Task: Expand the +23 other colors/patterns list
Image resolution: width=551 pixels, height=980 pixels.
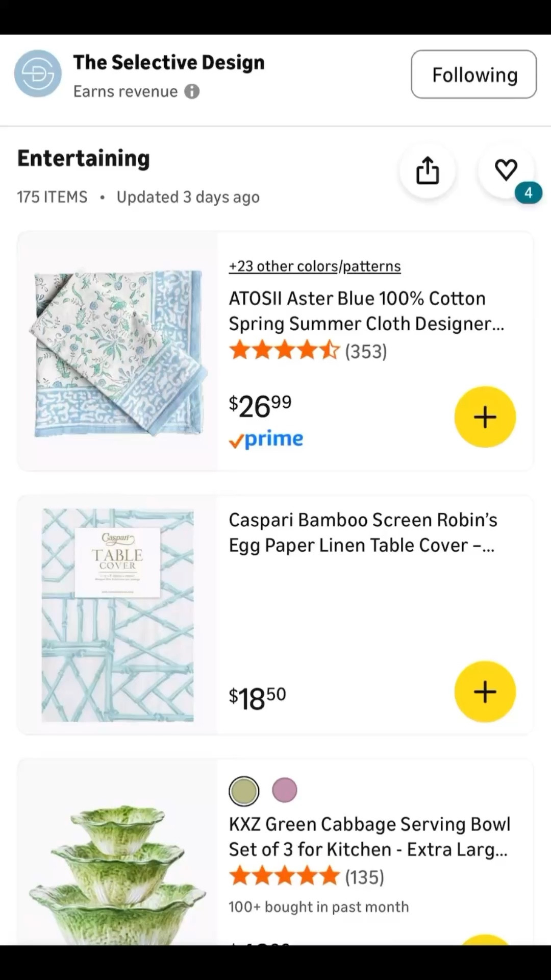Action: click(x=314, y=266)
